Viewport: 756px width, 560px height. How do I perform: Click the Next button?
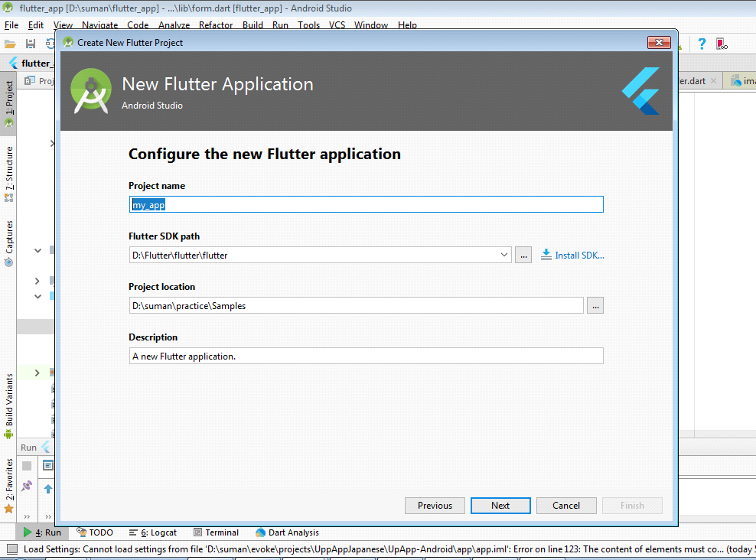(x=500, y=506)
